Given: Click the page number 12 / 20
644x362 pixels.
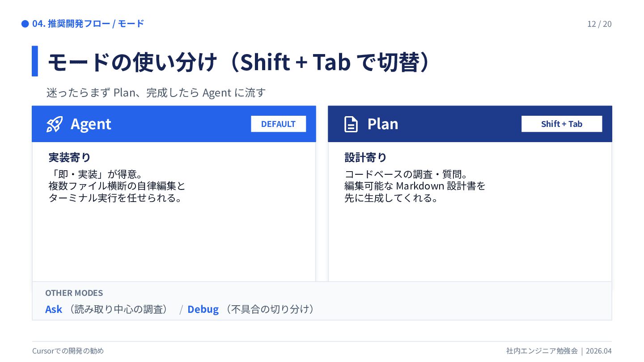Looking at the screenshot, I should pyautogui.click(x=599, y=24).
